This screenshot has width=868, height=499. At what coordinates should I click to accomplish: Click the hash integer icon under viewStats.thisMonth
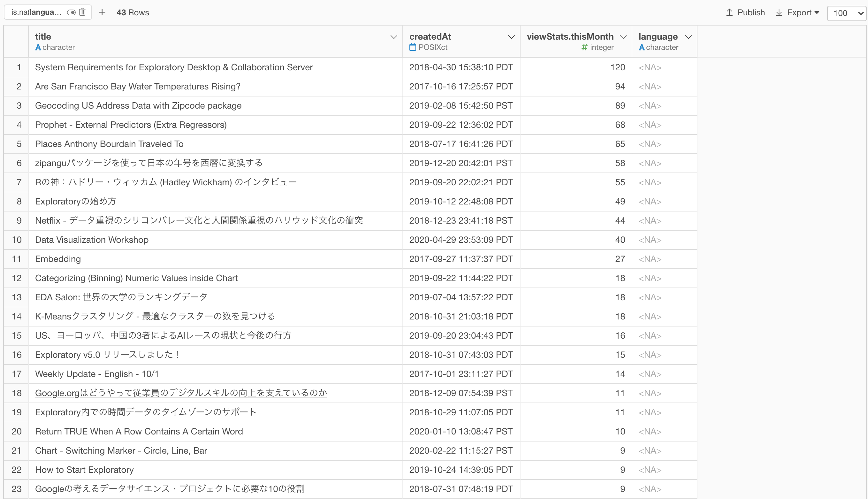point(584,47)
